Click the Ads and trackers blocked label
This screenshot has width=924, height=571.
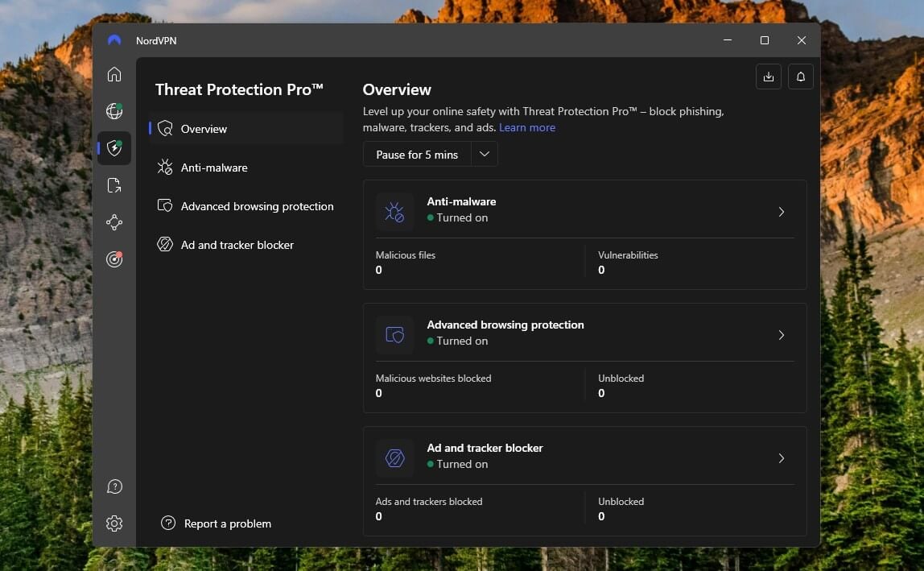click(x=428, y=502)
